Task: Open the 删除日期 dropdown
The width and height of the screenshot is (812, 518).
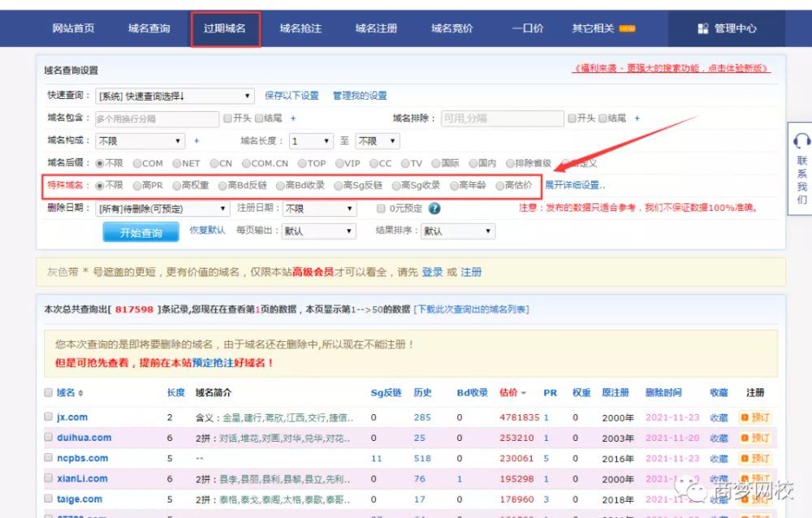Action: click(162, 209)
